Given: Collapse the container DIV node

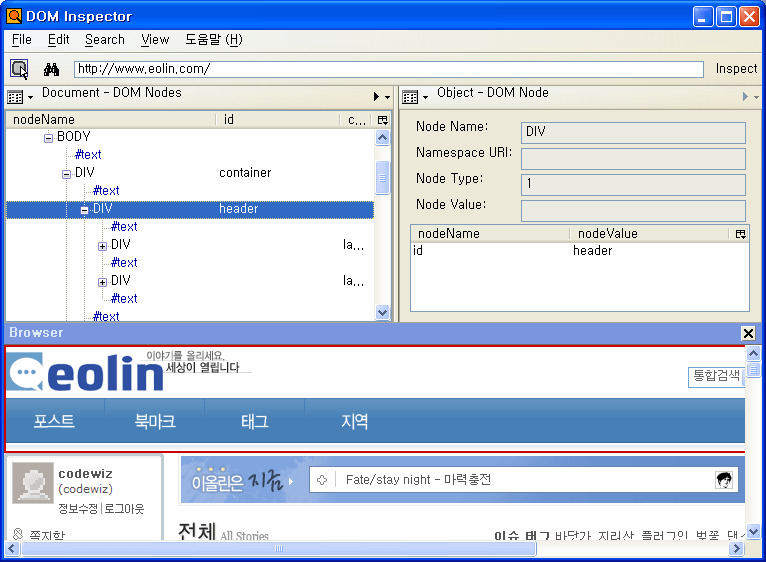Looking at the screenshot, I should point(66,173).
